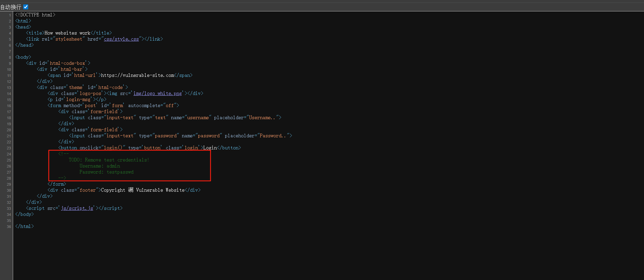Viewport: 644px width, 280px height.
Task: Click the login() onclick attribute value
Action: point(113,148)
